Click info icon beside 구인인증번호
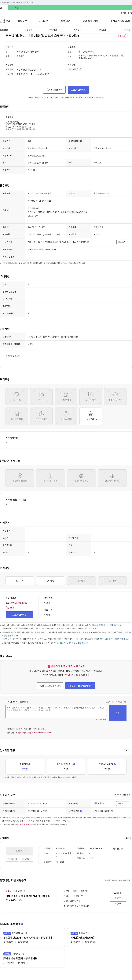 [x=80, y=811]
